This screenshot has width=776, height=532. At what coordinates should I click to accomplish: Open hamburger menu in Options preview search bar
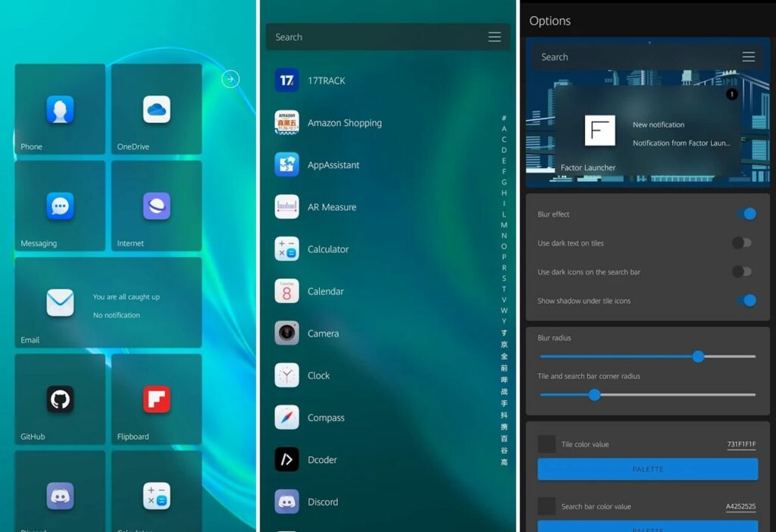748,57
